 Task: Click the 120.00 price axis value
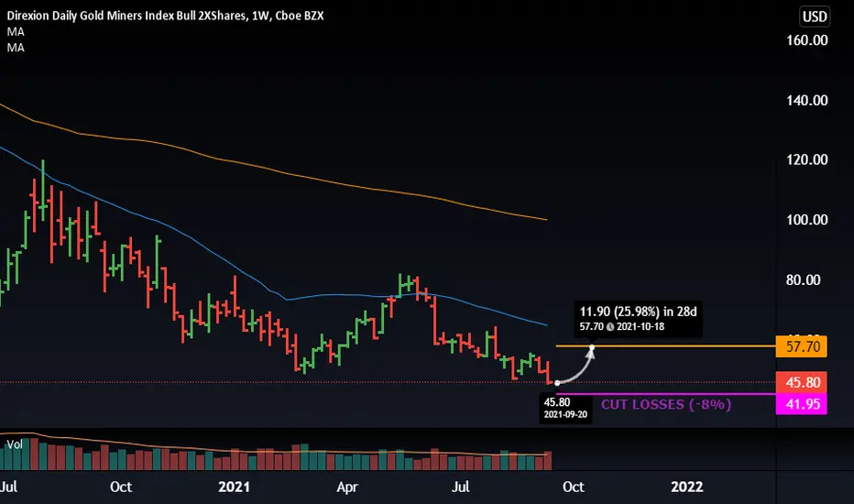[806, 159]
